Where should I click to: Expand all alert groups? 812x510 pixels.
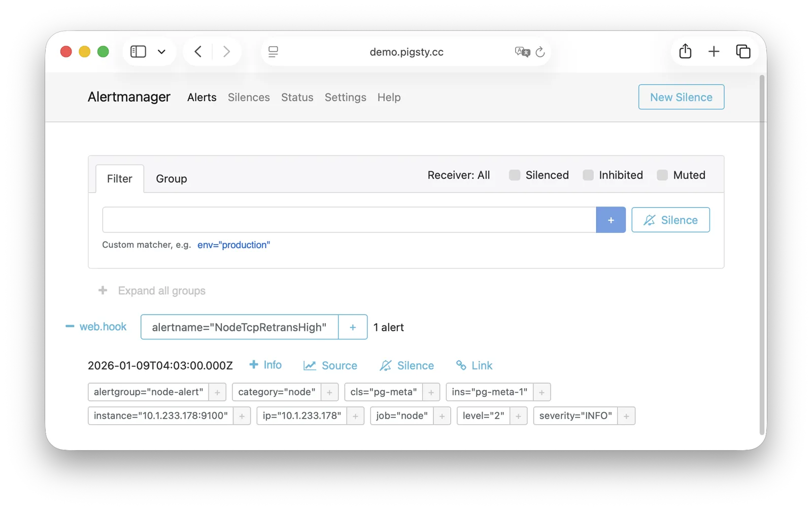coord(152,290)
